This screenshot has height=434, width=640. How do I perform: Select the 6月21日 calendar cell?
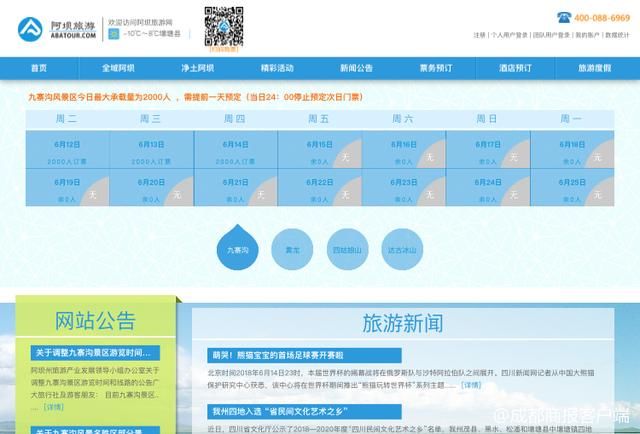coord(236,187)
